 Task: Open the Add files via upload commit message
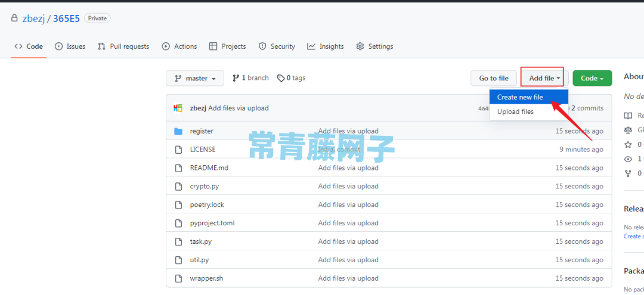coord(238,108)
